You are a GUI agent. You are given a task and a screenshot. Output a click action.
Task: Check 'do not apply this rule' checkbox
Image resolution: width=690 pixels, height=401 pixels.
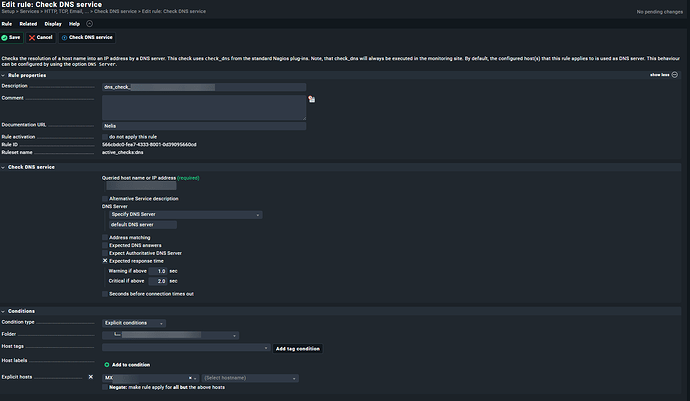pyautogui.click(x=105, y=137)
